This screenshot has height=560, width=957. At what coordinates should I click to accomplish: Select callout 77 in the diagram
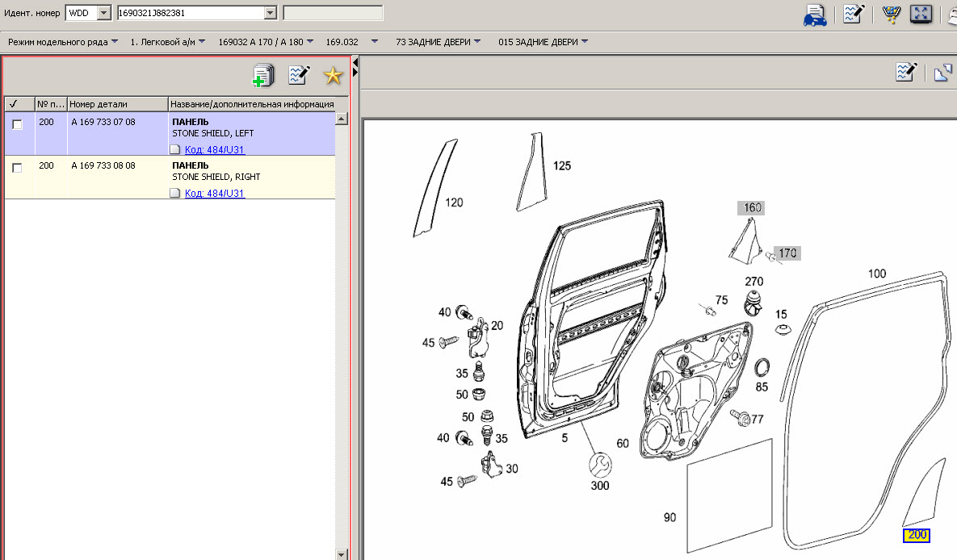(x=758, y=419)
